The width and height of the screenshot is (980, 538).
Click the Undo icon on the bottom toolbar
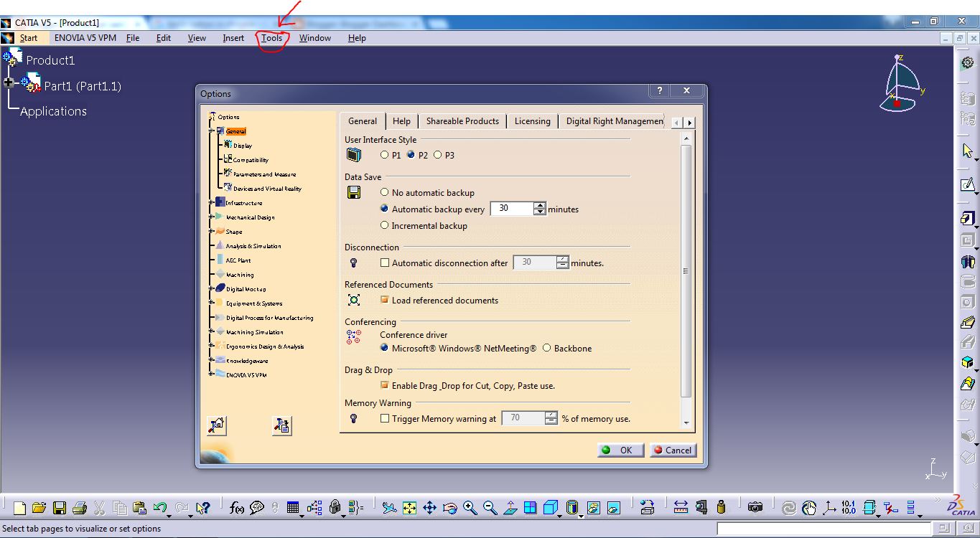point(159,507)
